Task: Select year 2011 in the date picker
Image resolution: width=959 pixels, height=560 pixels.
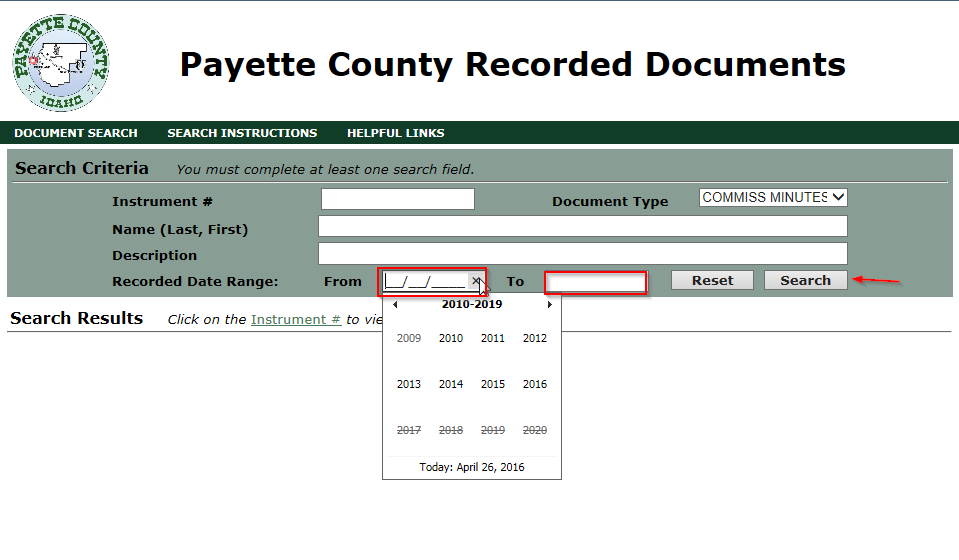Action: [492, 338]
